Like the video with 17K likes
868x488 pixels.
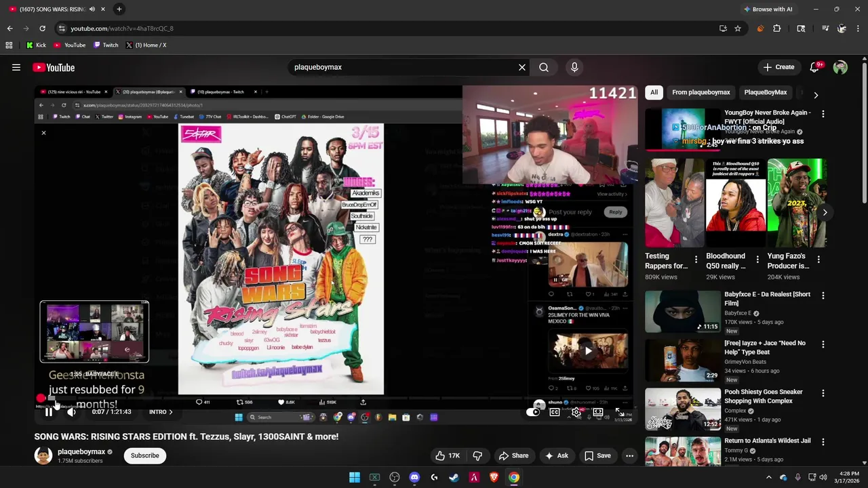pyautogui.click(x=448, y=455)
